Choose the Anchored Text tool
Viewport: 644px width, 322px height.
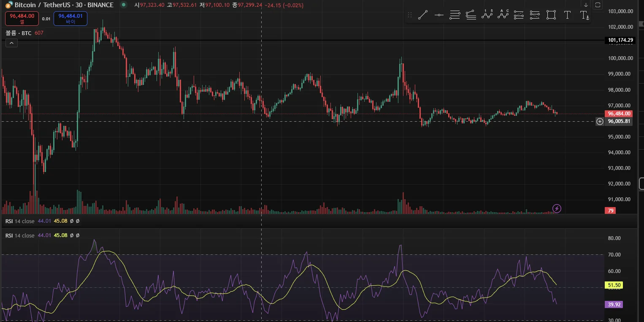584,15
